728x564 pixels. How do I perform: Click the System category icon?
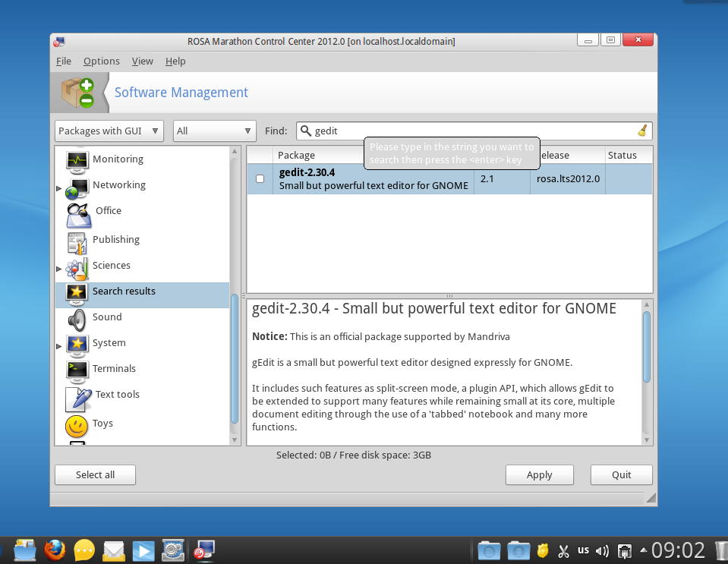77,346
